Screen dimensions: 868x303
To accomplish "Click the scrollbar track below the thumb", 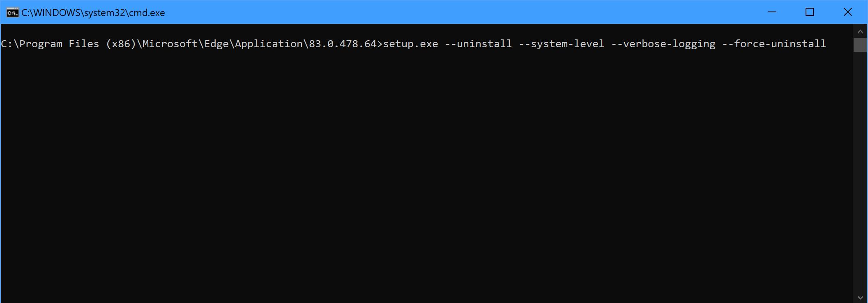I will [x=860, y=164].
